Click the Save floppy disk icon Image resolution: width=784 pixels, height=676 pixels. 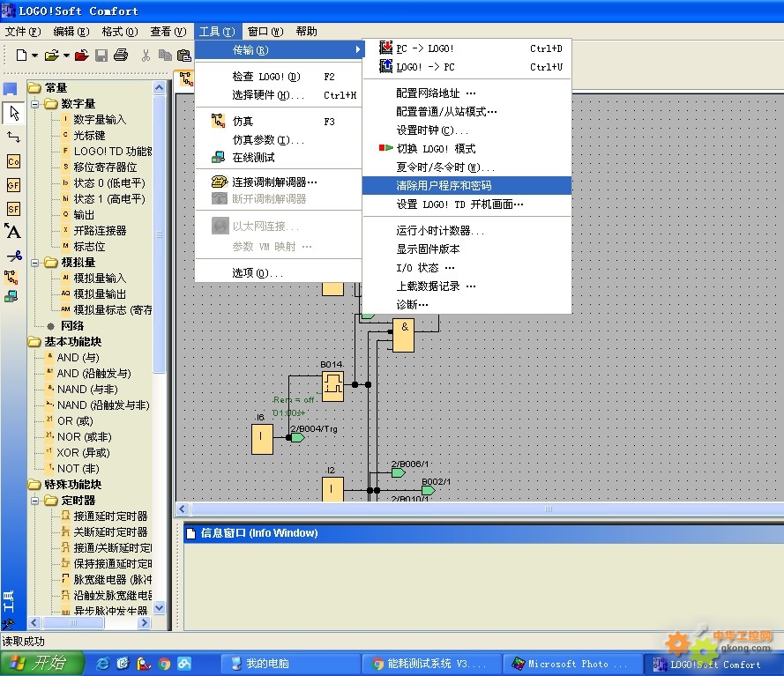pyautogui.click(x=101, y=55)
